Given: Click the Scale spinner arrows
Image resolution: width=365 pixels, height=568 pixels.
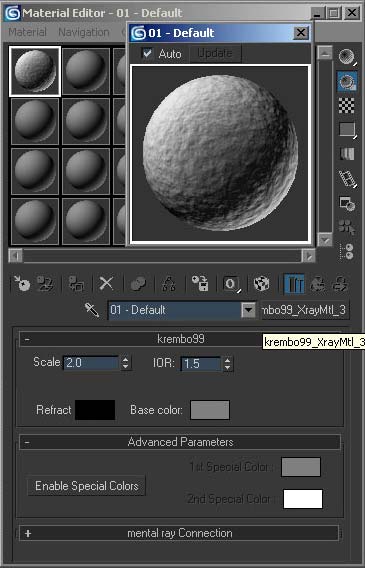Looking at the screenshot, I should click(125, 363).
